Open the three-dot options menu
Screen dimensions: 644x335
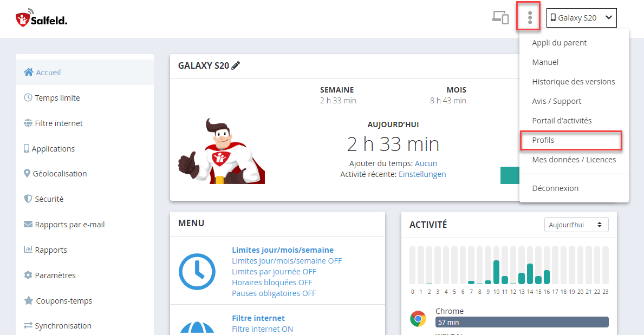(x=530, y=18)
